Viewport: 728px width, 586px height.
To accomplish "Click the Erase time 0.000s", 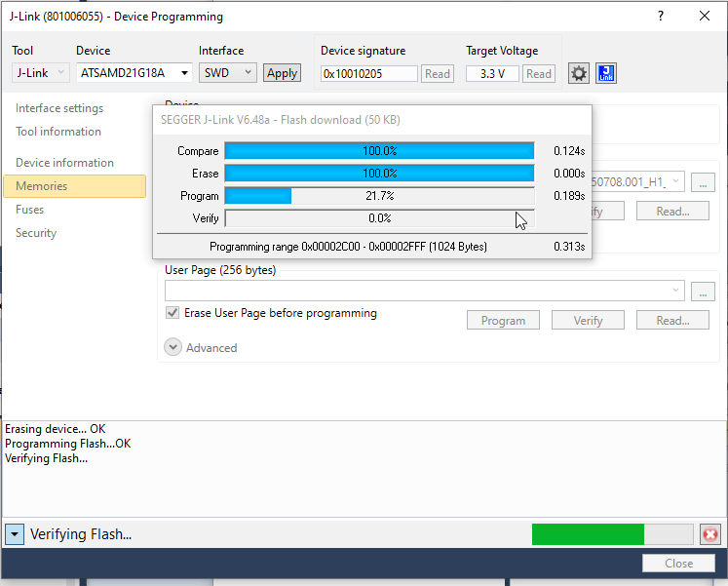I will coord(569,174).
